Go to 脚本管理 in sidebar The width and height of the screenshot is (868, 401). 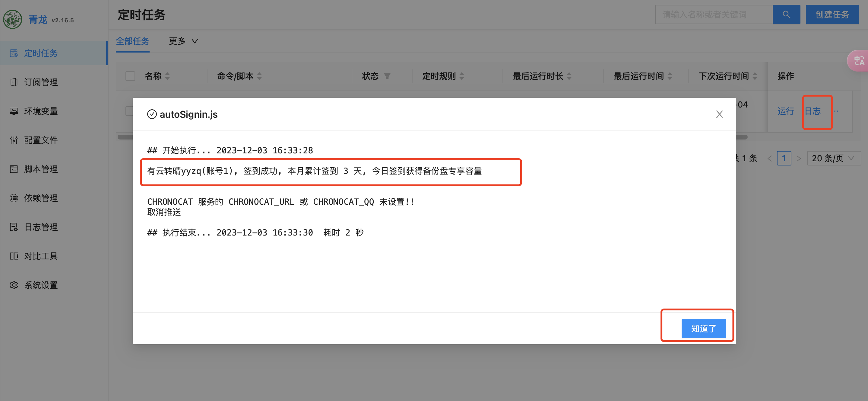(x=40, y=169)
